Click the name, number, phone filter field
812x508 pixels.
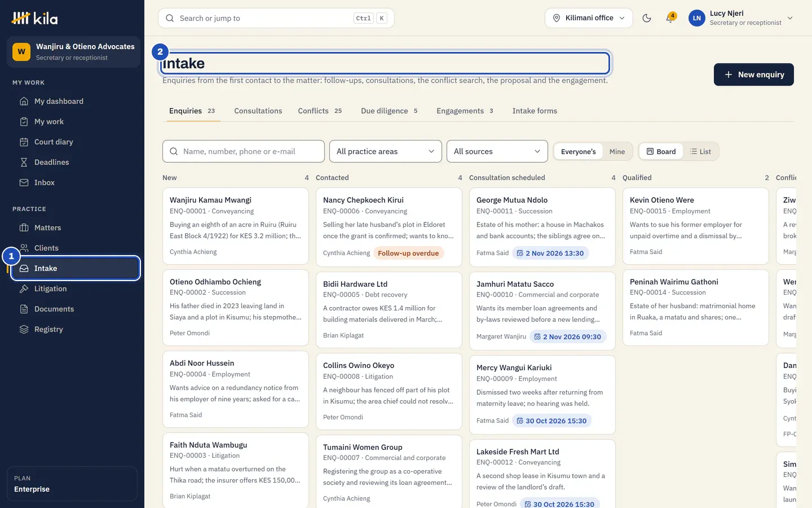(x=244, y=151)
